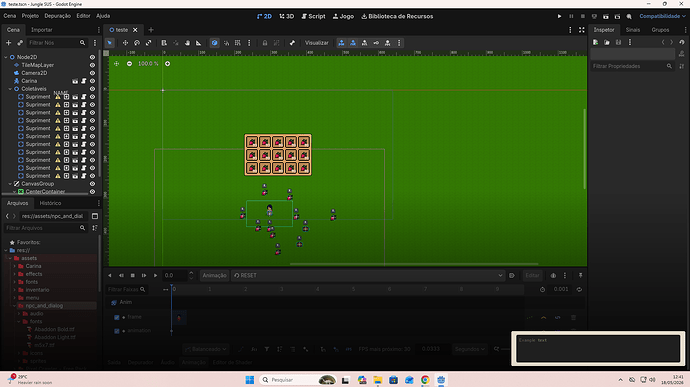Screen dimensions: 690x387
Task: Toggle animation loop icon
Action: pos(579,289)
